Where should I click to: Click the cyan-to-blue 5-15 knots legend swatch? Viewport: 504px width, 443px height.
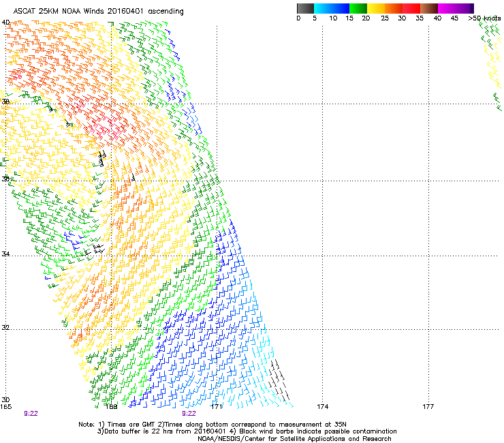coord(332,8)
